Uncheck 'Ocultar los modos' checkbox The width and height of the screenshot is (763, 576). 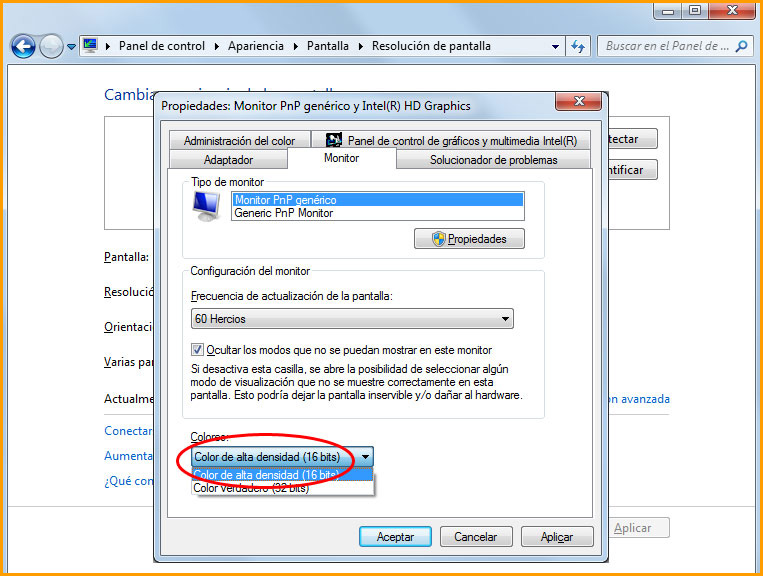[197, 350]
